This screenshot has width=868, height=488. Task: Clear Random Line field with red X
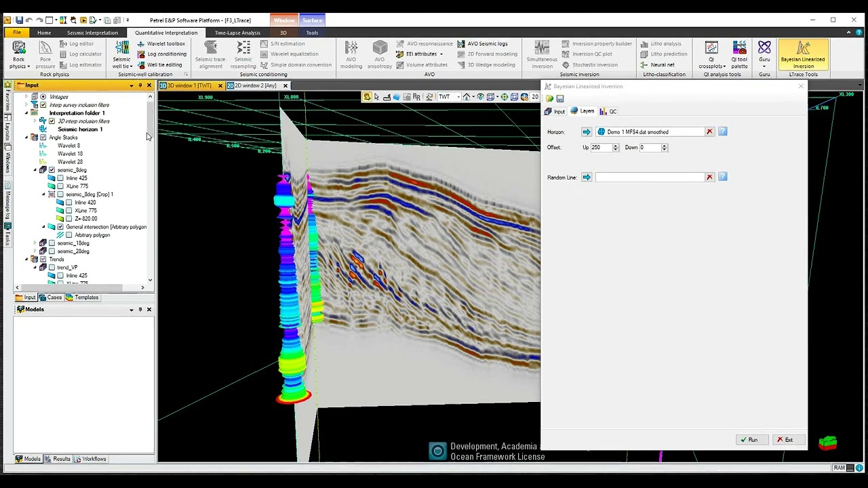pos(709,178)
